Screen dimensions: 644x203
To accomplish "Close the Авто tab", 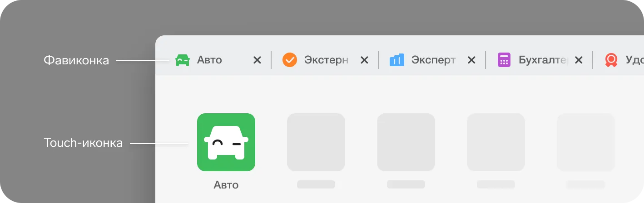I will tap(257, 60).
